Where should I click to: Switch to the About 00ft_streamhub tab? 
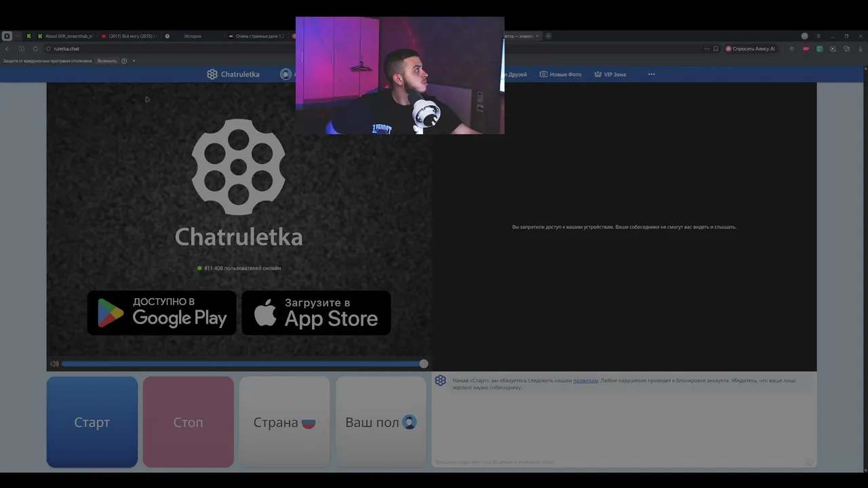65,36
